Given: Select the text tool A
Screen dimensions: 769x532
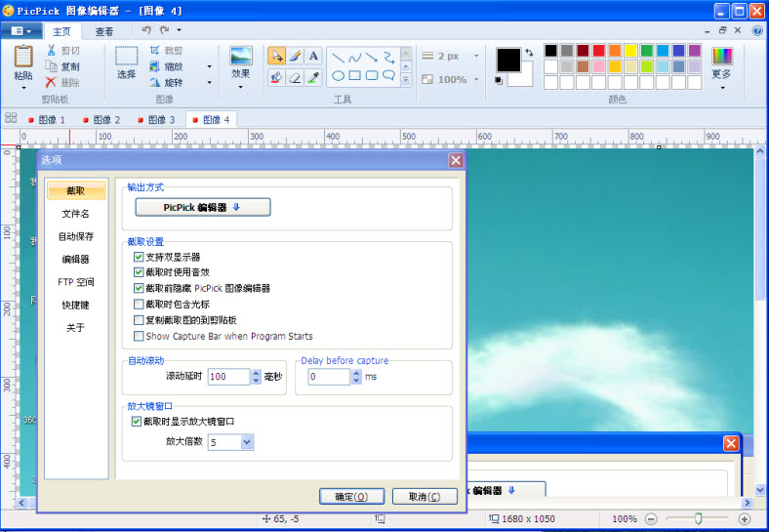Looking at the screenshot, I should (x=313, y=56).
